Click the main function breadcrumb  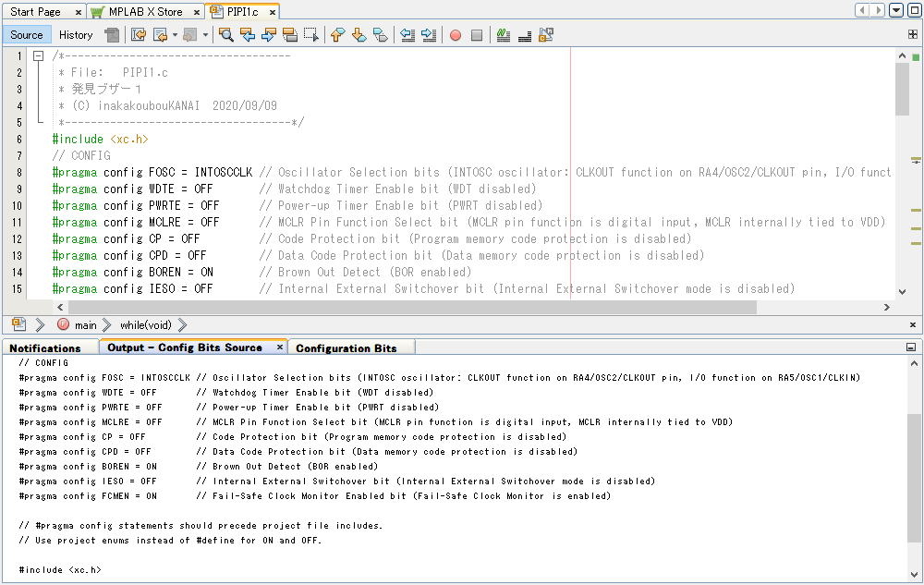pos(85,325)
